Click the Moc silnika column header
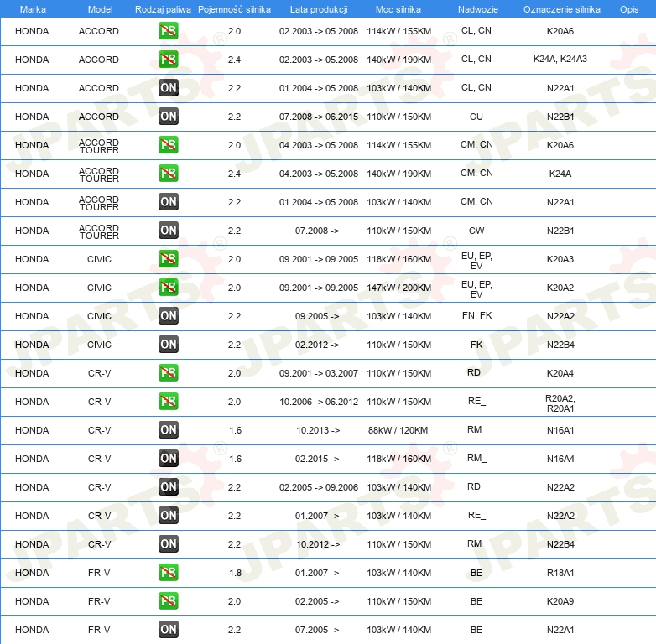Image resolution: width=656 pixels, height=644 pixels. (x=398, y=9)
